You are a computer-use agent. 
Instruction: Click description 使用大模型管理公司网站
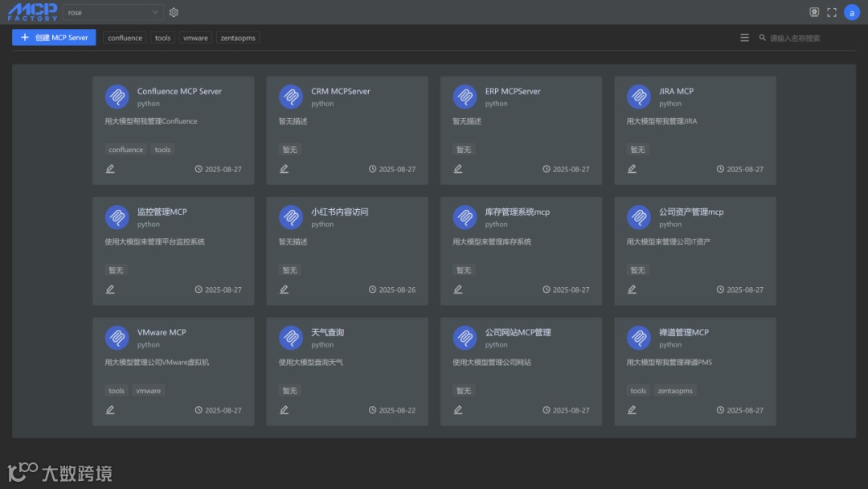pos(492,363)
